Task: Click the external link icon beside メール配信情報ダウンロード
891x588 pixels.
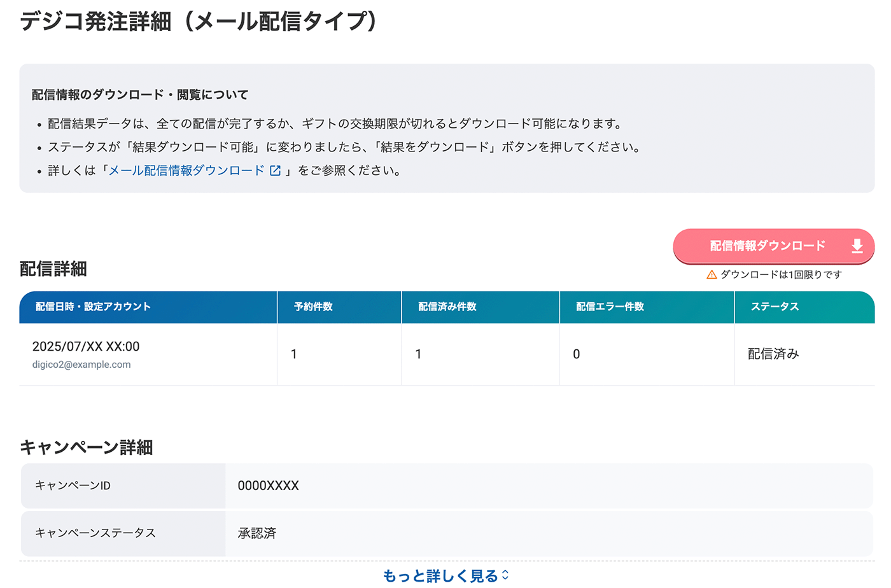Action: (275, 171)
